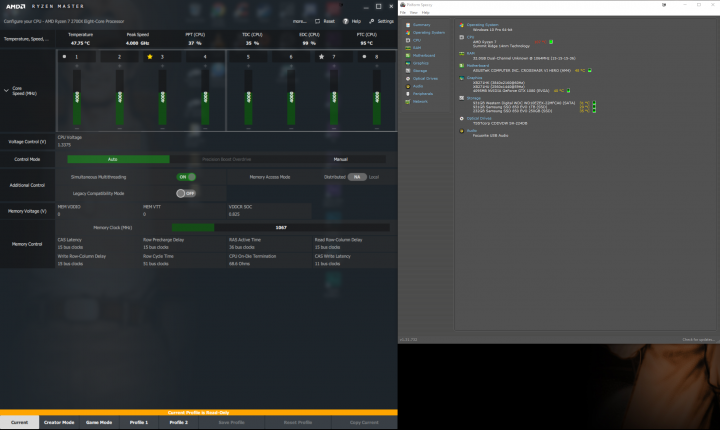Screen dimensions: 720x430
Task: Switch to Profile 1 tab
Action: (139, 423)
